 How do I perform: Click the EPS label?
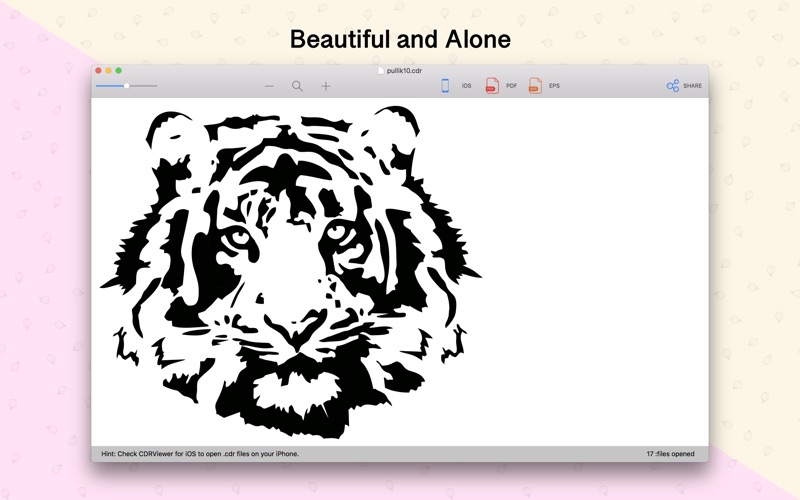click(x=554, y=86)
